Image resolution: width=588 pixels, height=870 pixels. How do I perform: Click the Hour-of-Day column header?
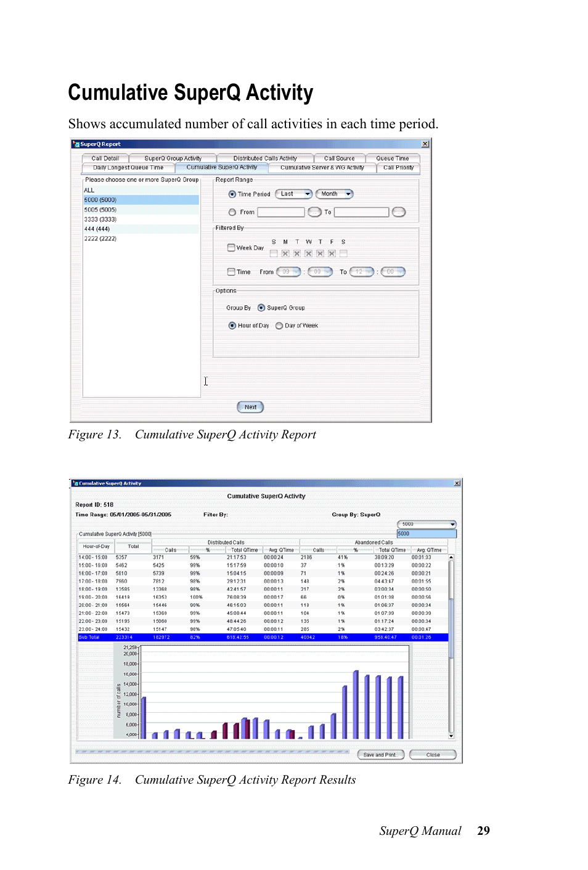pos(96,546)
